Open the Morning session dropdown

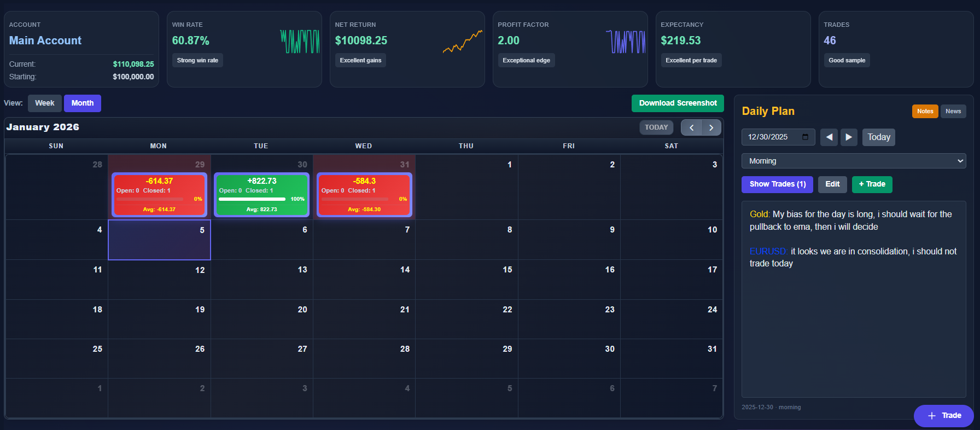point(854,161)
